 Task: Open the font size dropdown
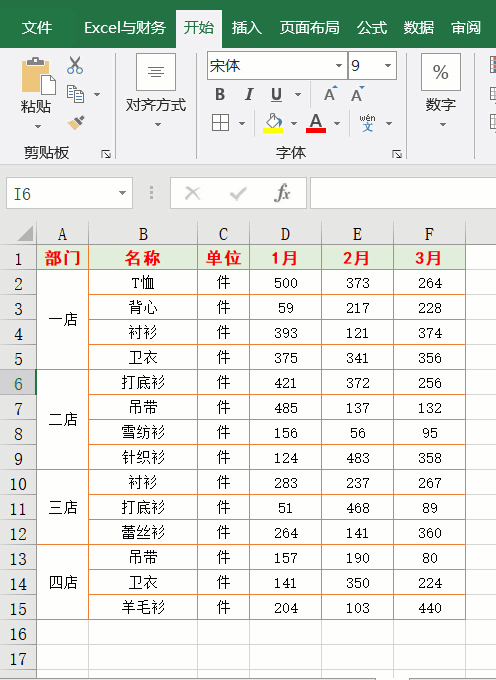(388, 65)
